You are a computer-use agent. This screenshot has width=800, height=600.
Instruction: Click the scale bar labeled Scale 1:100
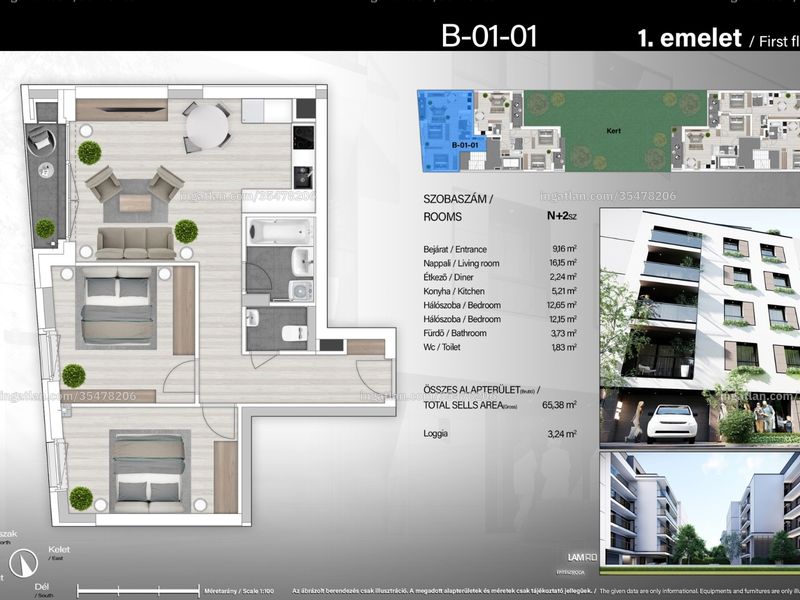[x=138, y=591]
